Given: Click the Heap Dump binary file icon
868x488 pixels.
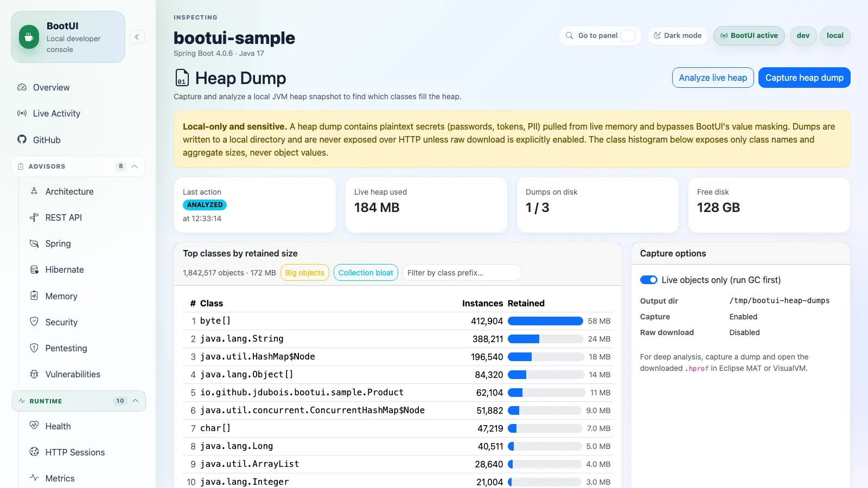Looking at the screenshot, I should click(x=182, y=78).
